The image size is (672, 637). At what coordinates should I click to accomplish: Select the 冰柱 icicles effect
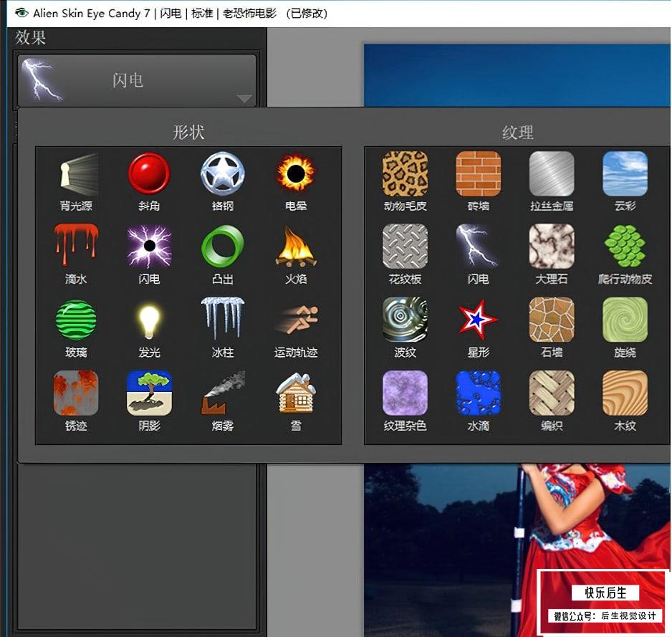222,318
